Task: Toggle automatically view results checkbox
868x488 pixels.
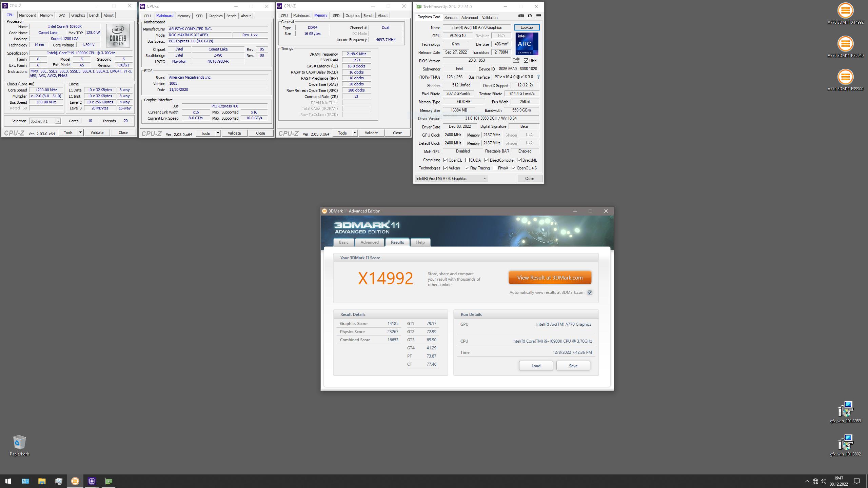Action: pyautogui.click(x=590, y=292)
